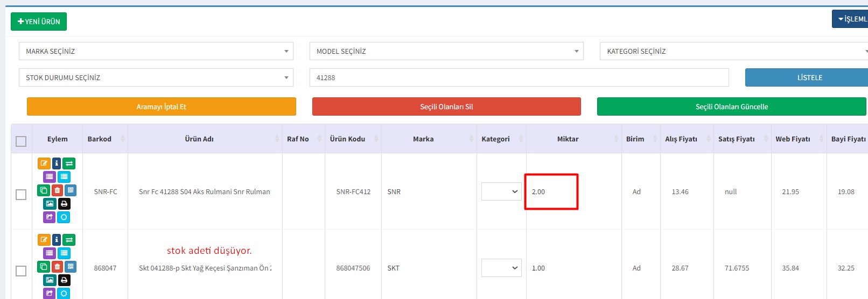868x299 pixels.
Task: Open the info icon for the Snr Fc 41288 product
Action: (57, 163)
